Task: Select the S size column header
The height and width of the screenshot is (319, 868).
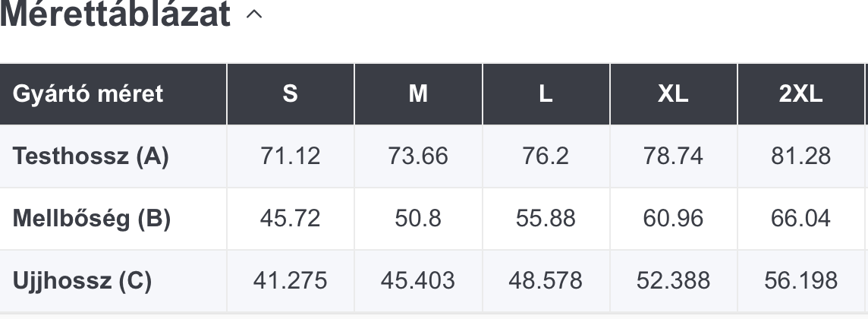Action: pos(291,94)
